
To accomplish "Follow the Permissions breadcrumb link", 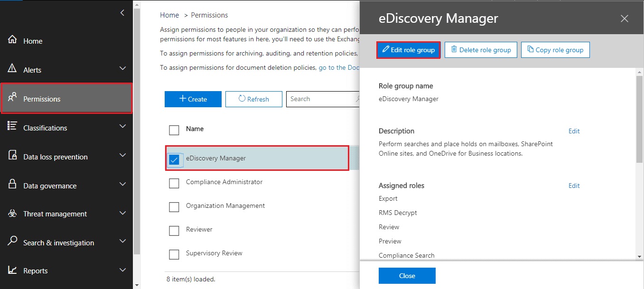I will tap(209, 15).
